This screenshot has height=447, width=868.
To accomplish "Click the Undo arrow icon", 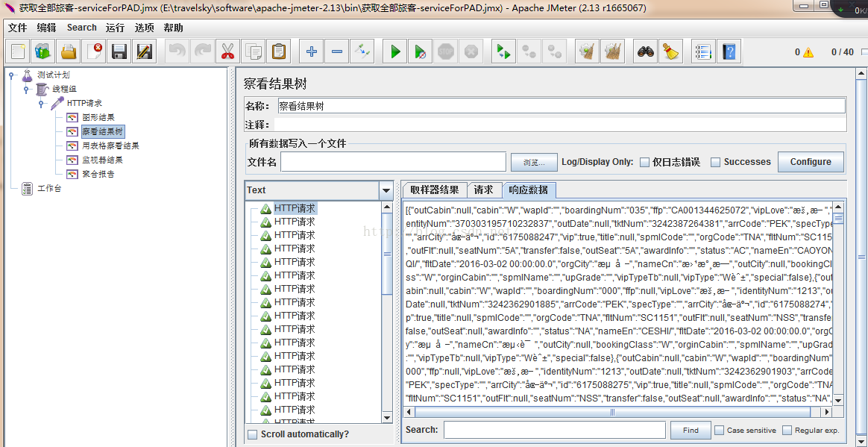I will click(x=177, y=51).
